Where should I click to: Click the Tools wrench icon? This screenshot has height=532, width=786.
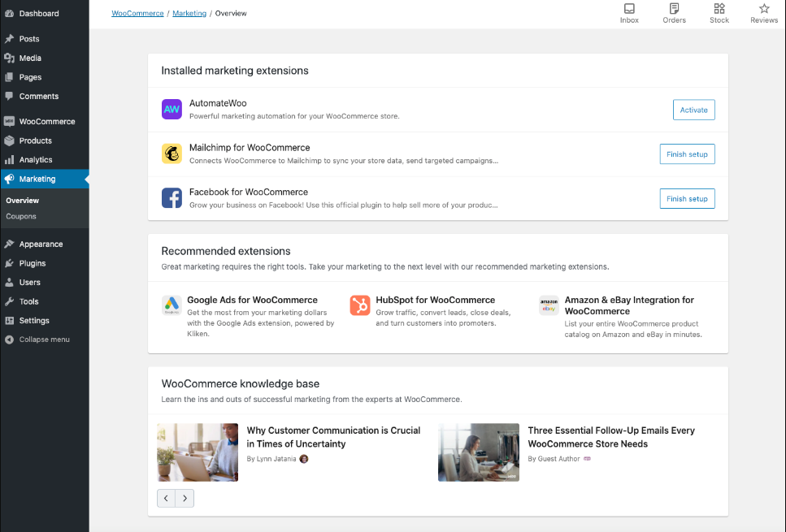coord(9,301)
